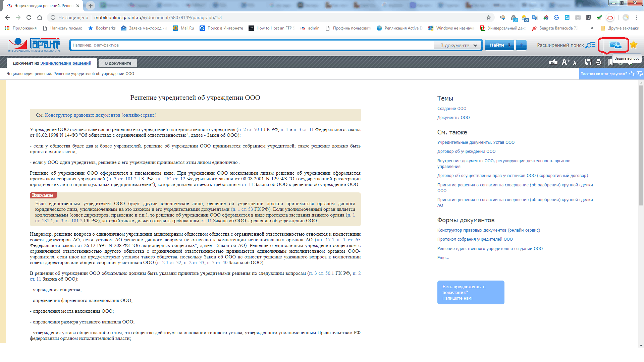This screenshot has height=362, width=644.
Task: Click the scrollbar down arrow
Action: point(641,346)
